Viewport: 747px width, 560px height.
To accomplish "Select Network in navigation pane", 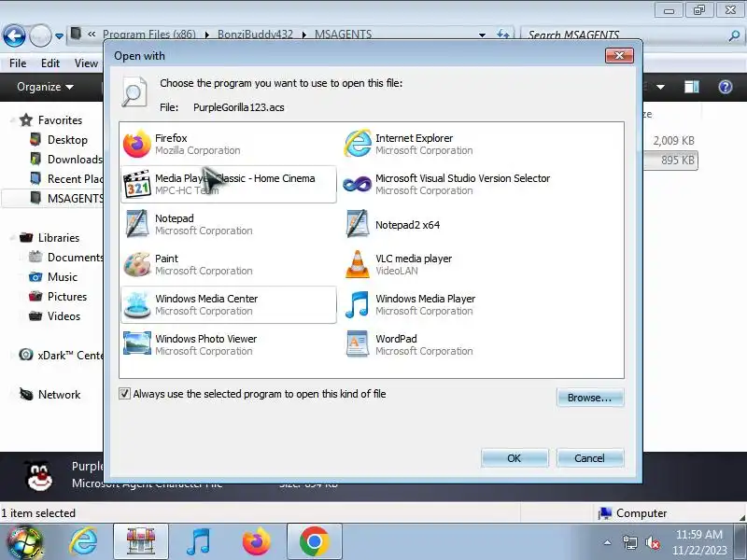I will coord(59,394).
